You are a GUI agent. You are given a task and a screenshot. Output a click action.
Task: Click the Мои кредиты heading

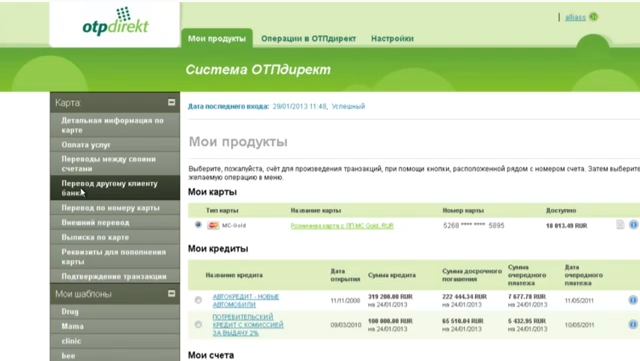pyautogui.click(x=218, y=249)
